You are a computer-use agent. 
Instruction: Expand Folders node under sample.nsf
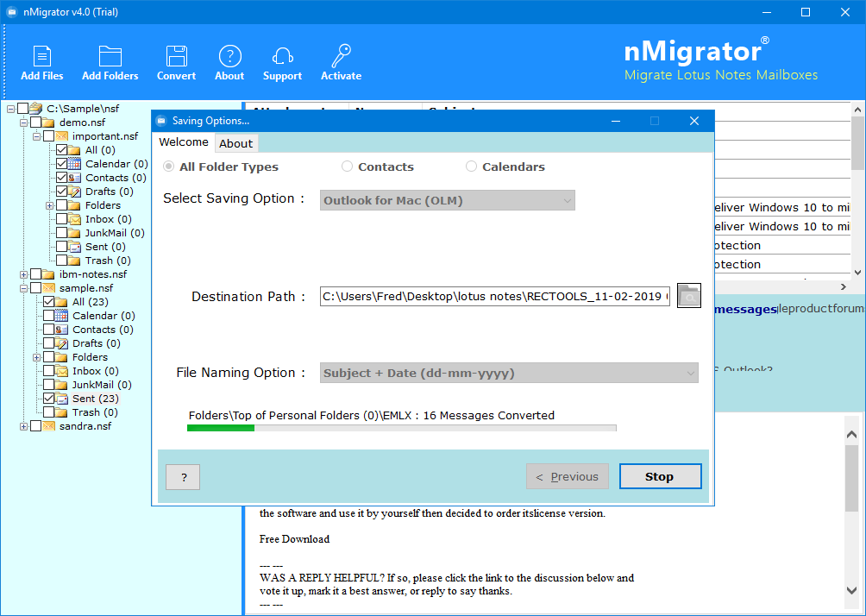point(36,357)
